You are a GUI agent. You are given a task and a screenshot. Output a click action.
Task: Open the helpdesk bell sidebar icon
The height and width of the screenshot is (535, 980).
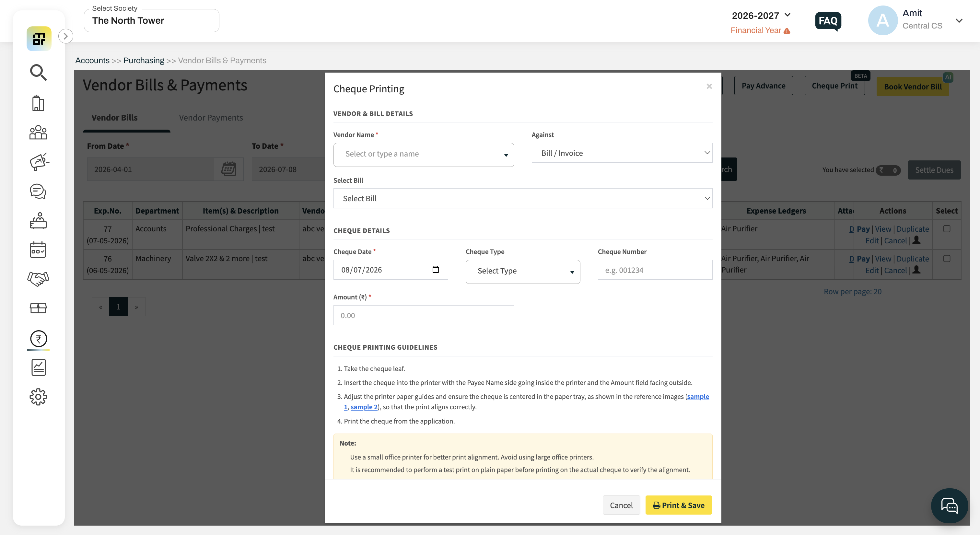point(38,221)
